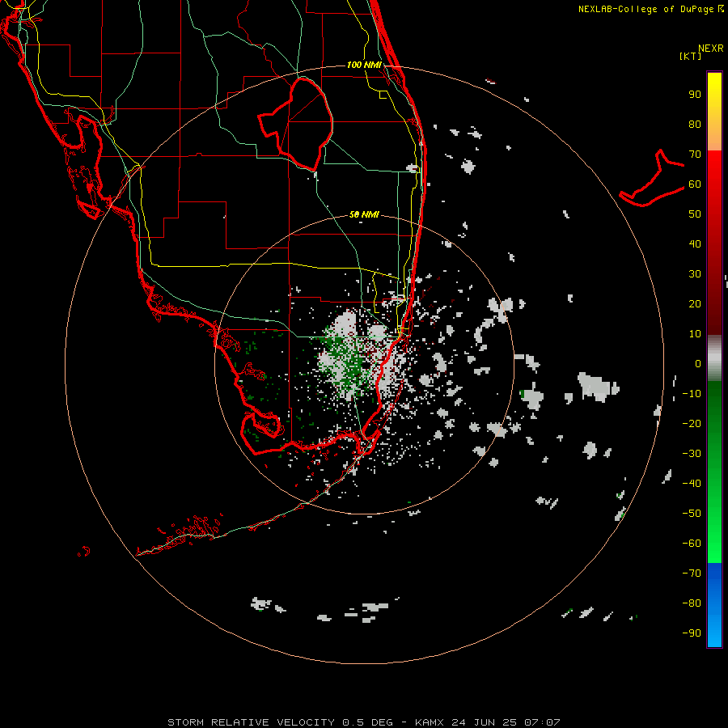Screen dimensions: 728x728
Task: Click the positive 20 scale label
Action: point(695,304)
